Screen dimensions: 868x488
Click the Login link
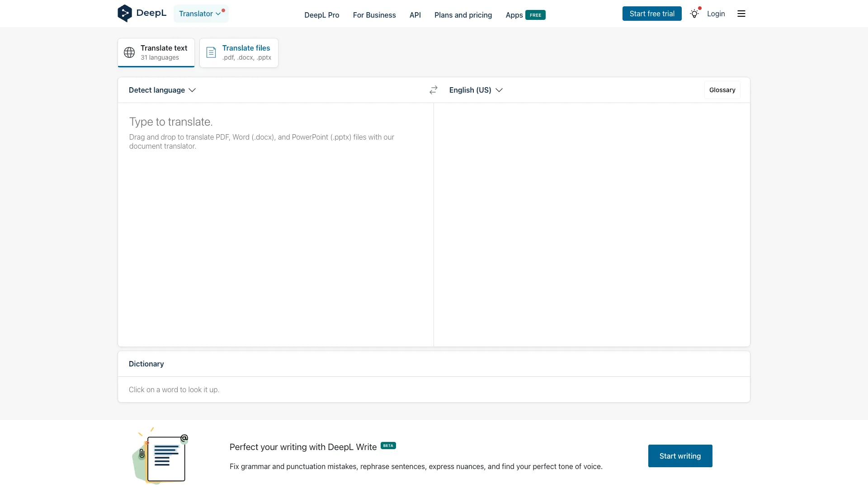tap(716, 14)
